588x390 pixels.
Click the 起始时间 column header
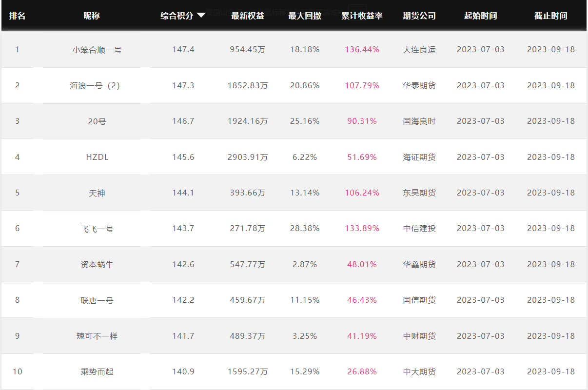pos(481,16)
